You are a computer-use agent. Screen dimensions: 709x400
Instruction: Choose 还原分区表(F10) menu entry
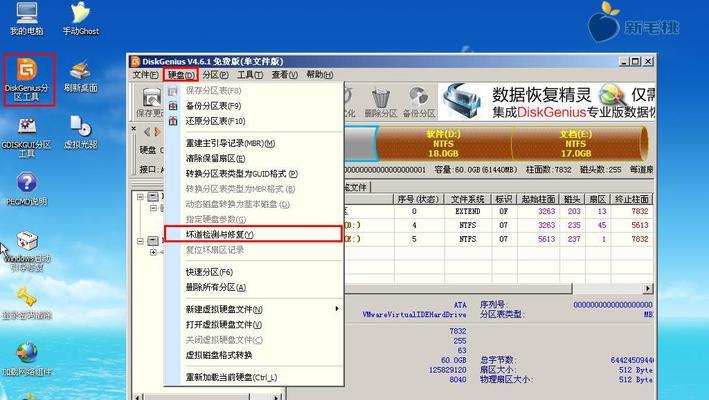point(253,121)
